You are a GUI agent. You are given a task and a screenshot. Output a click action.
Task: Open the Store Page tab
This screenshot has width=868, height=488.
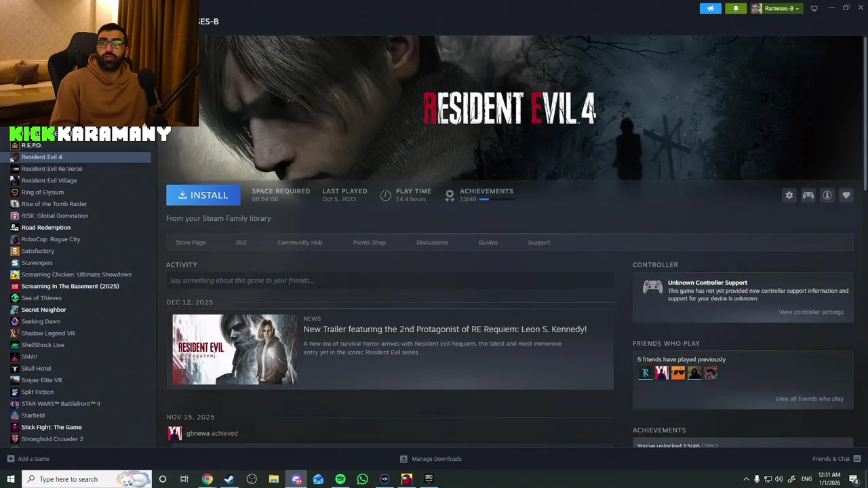click(x=191, y=242)
